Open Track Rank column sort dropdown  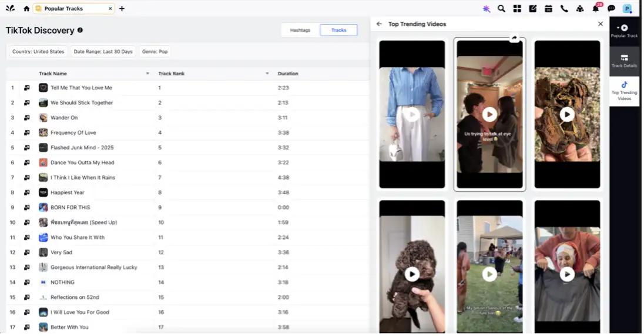[267, 74]
